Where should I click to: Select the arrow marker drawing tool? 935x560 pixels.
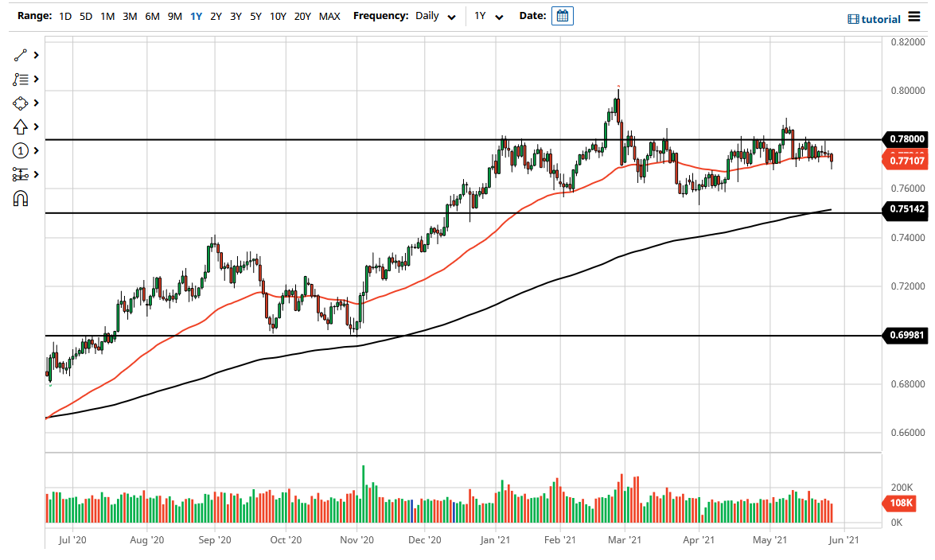pos(21,126)
